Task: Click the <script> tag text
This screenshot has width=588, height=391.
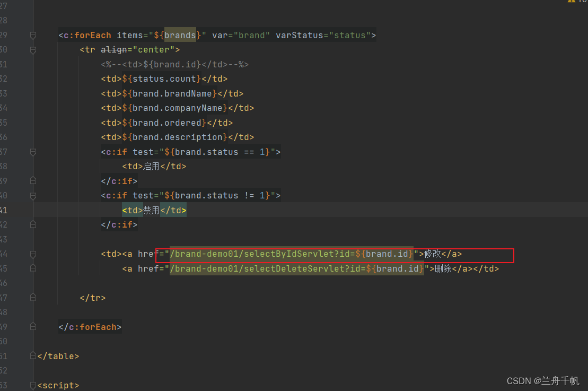Action: coord(58,385)
